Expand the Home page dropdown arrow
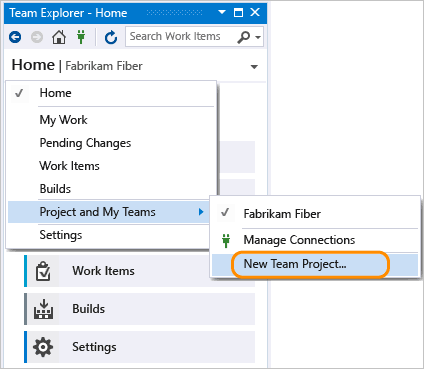The width and height of the screenshot is (424, 369). [x=254, y=67]
